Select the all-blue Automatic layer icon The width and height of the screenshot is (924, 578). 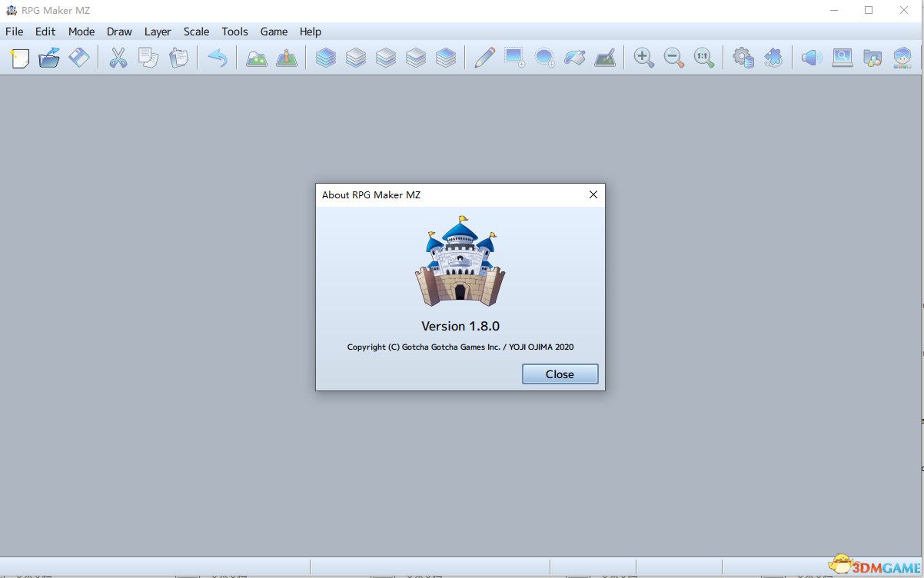[326, 58]
